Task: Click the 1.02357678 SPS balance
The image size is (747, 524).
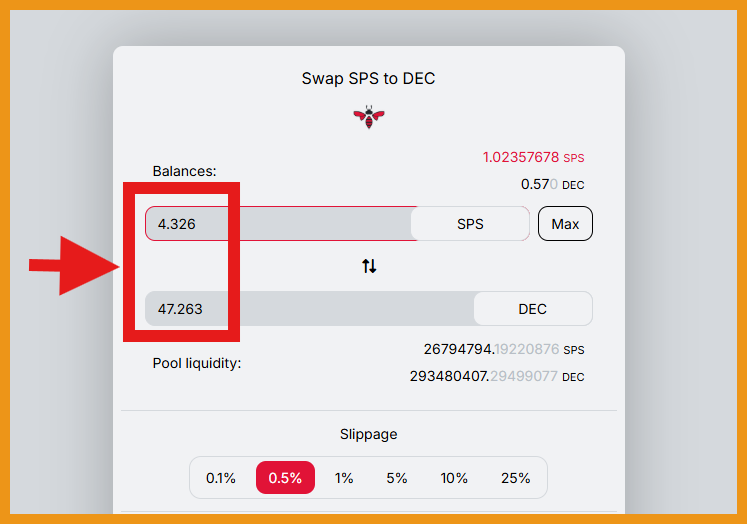Action: tap(533, 157)
